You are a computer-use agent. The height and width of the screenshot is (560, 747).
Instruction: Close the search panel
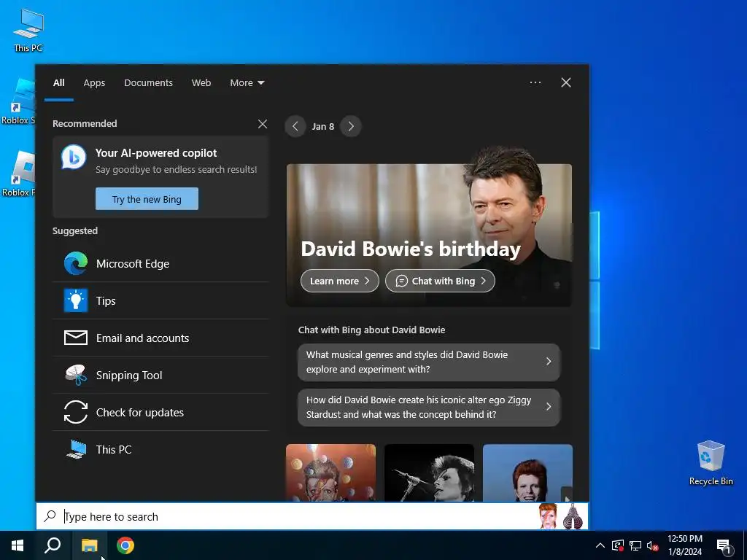click(x=566, y=82)
